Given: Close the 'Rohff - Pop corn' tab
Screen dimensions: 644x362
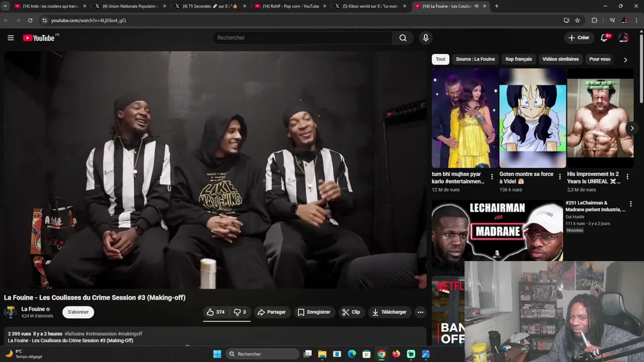Looking at the screenshot, I should coord(325,6).
